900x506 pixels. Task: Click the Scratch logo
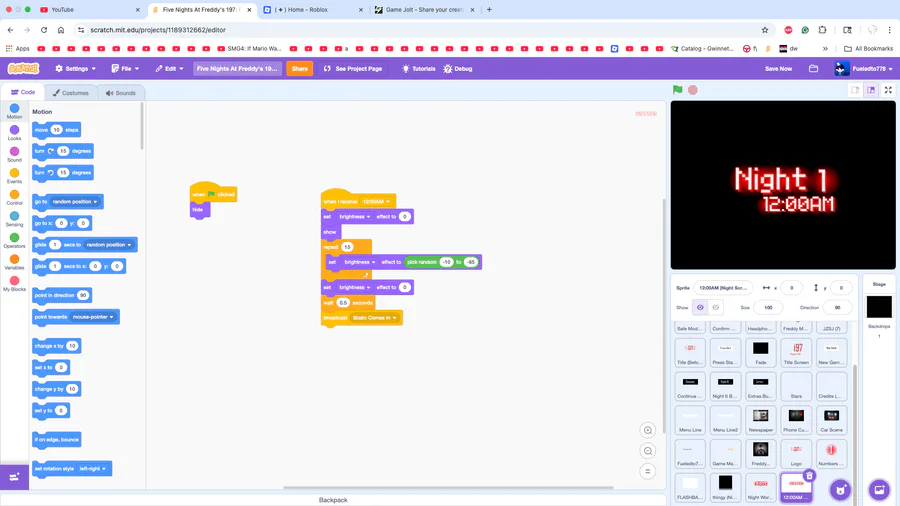[x=23, y=68]
